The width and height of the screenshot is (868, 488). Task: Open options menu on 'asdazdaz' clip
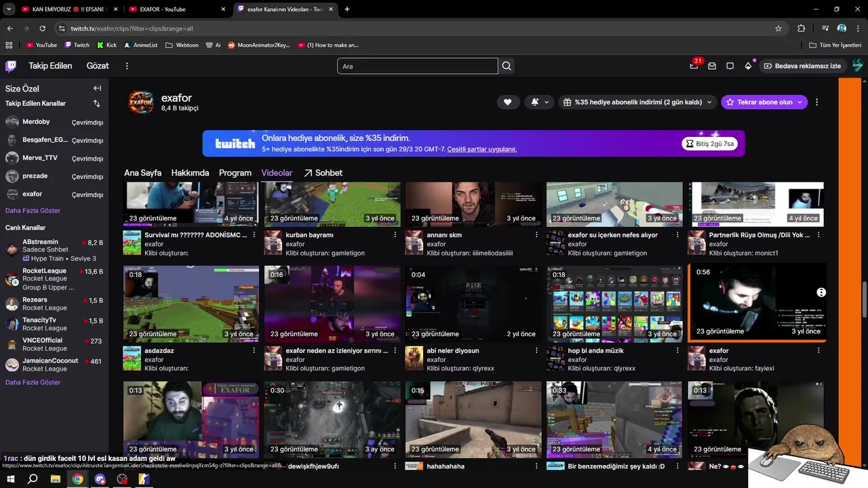pos(254,351)
